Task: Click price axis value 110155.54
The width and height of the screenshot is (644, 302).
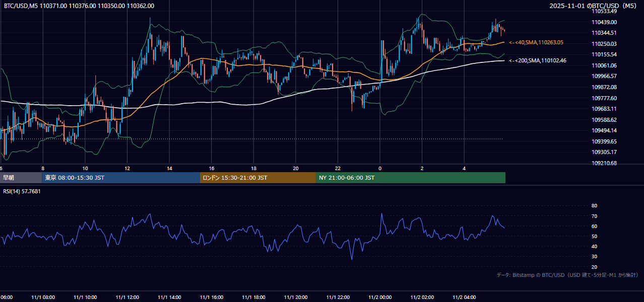Action: click(x=605, y=54)
